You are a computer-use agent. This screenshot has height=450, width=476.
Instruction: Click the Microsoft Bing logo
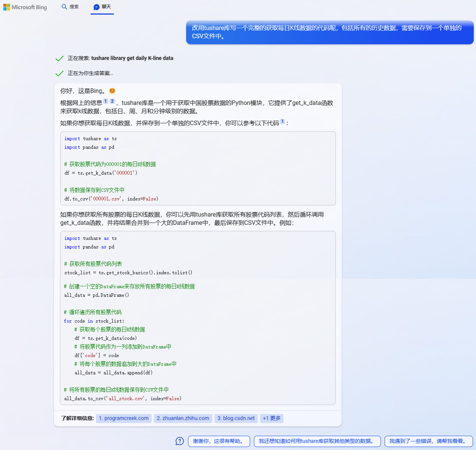tap(25, 7)
